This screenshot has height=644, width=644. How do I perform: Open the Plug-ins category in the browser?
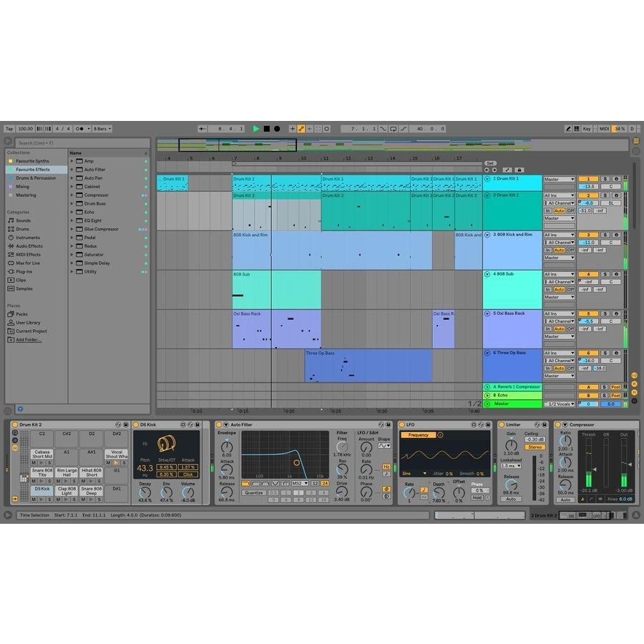pos(23,271)
